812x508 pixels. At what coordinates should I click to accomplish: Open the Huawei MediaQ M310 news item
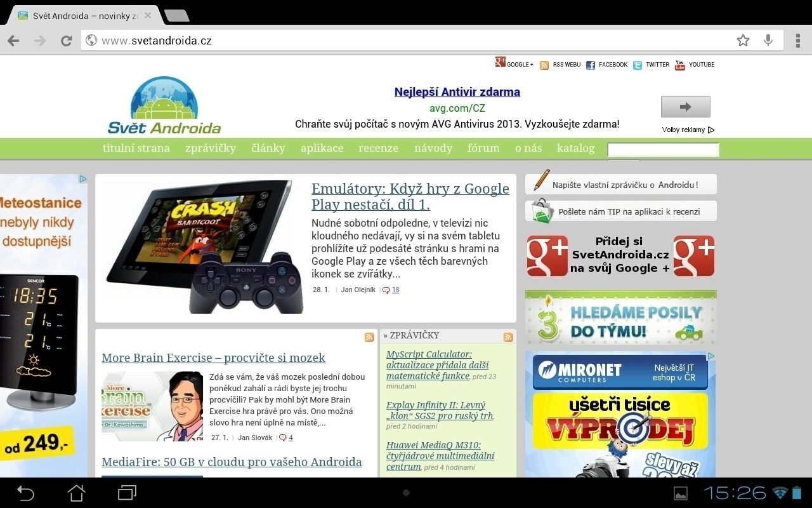coord(440,456)
